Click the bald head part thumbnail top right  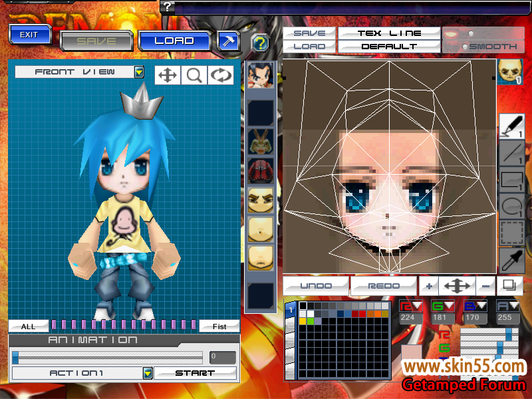(x=510, y=72)
